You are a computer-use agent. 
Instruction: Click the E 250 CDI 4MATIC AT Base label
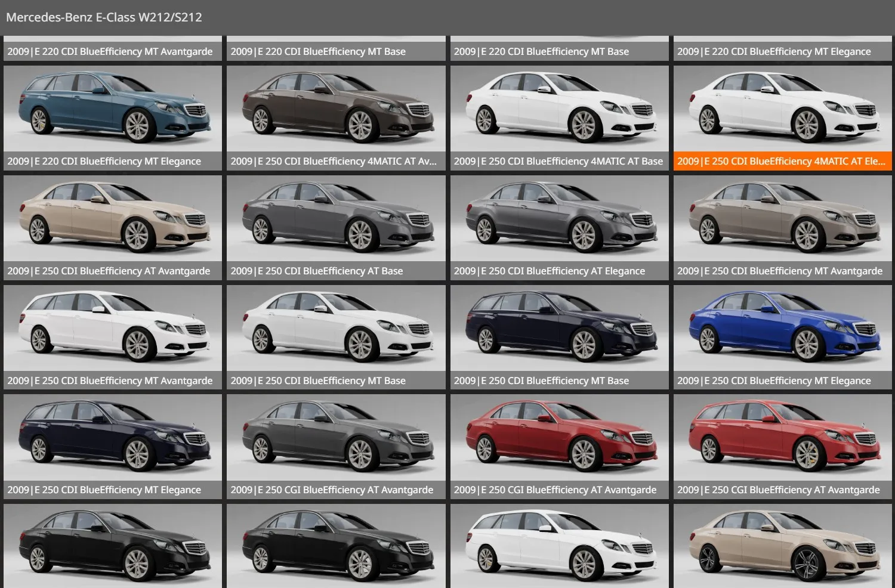(558, 161)
